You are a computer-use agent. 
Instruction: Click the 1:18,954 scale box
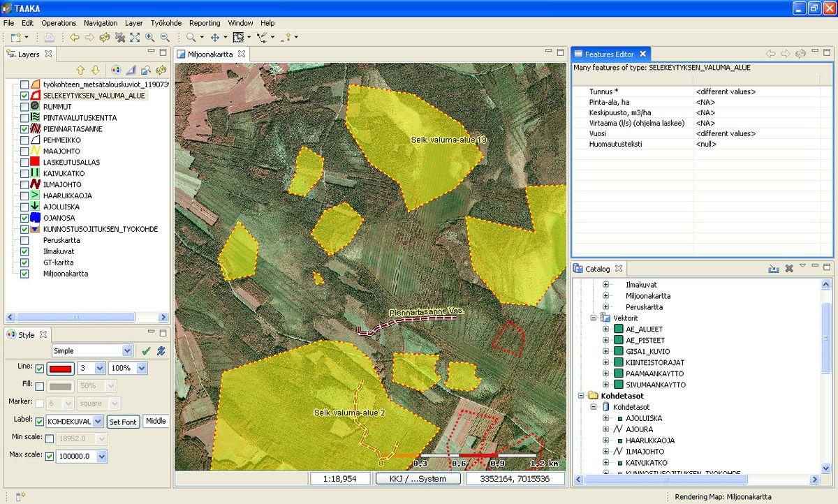(x=340, y=479)
